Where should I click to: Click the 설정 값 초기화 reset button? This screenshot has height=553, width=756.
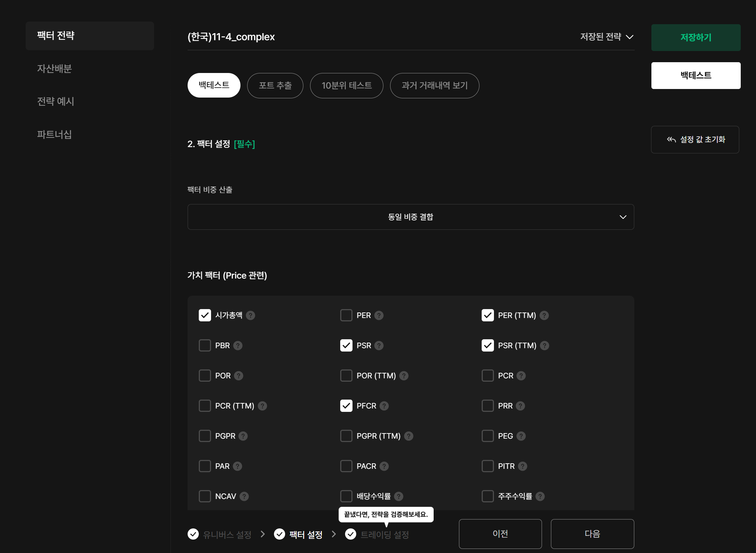tap(695, 140)
